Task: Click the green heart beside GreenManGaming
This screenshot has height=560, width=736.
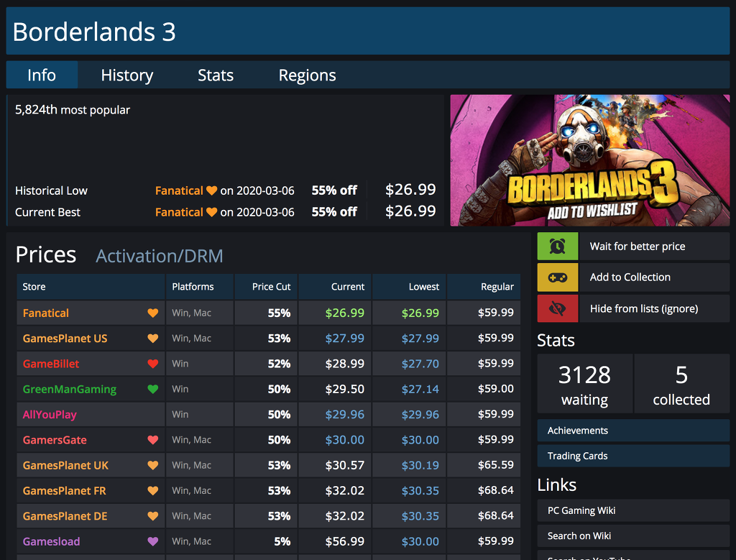Action: [152, 389]
